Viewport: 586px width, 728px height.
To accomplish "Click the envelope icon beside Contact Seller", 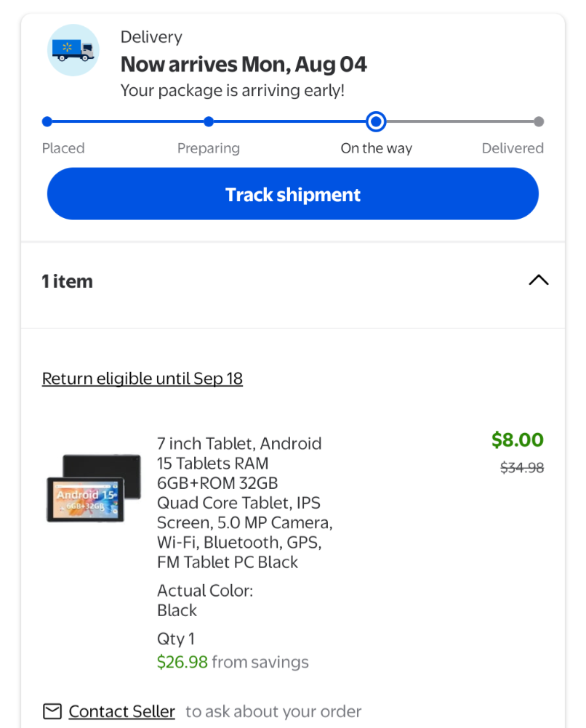I will tap(52, 711).
